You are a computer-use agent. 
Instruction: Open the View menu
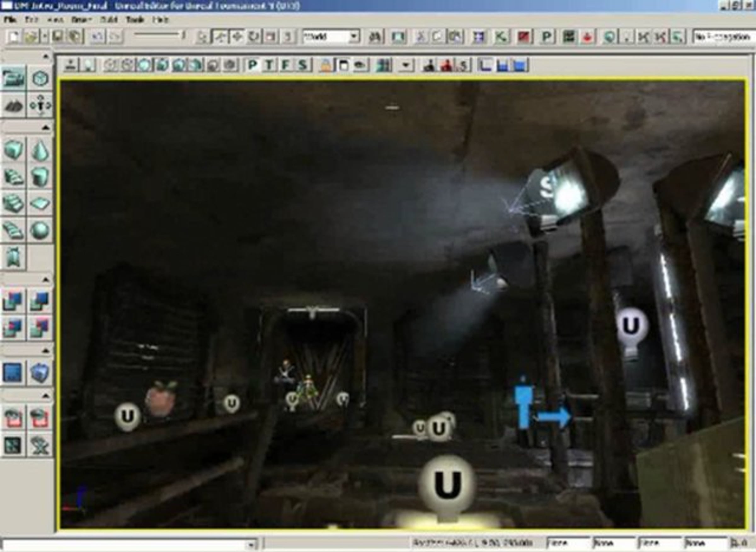click(x=55, y=20)
